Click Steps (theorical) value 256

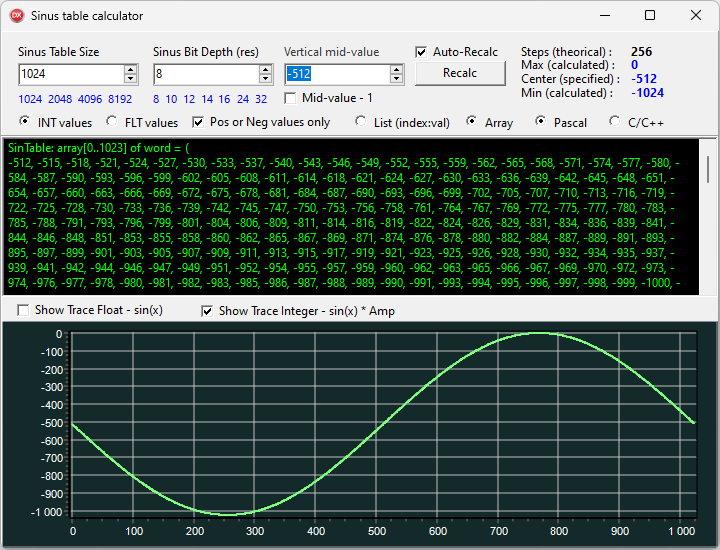[x=641, y=51]
